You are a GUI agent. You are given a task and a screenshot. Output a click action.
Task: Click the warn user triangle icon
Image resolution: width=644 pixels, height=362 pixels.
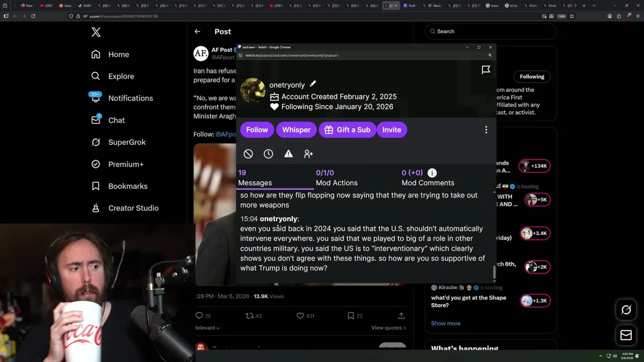(x=288, y=154)
